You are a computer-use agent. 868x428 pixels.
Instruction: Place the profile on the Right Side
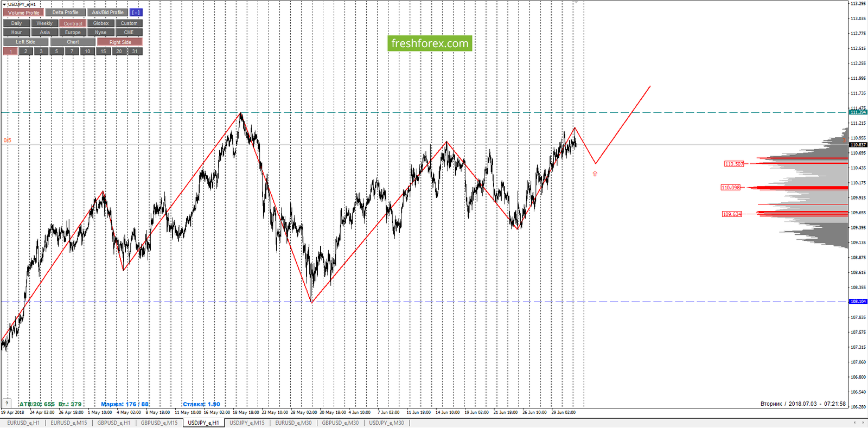point(120,42)
